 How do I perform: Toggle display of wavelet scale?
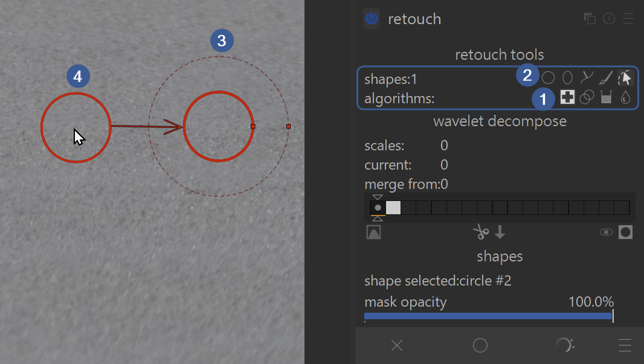click(x=374, y=232)
